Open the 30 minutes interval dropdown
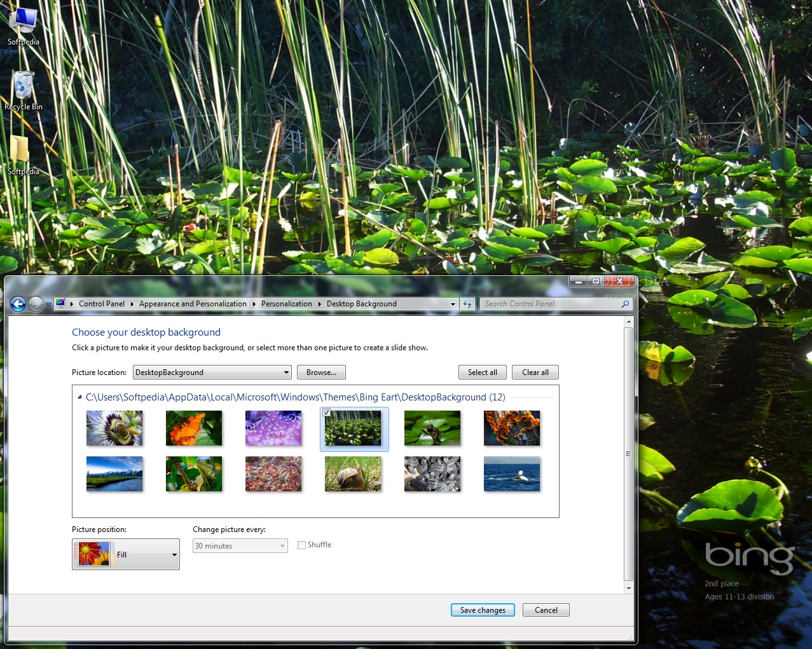This screenshot has width=812, height=649. [240, 546]
